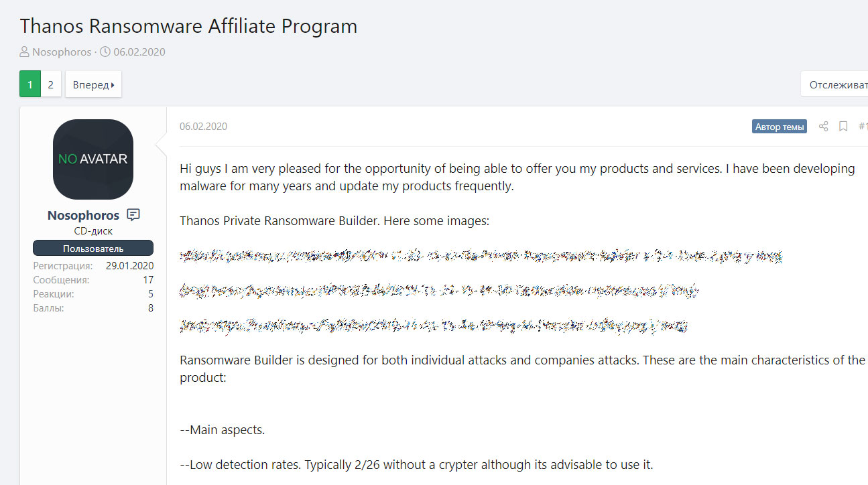This screenshot has height=485, width=868.
Task: Click the post date 06.02.2020 in post header
Action: point(203,126)
